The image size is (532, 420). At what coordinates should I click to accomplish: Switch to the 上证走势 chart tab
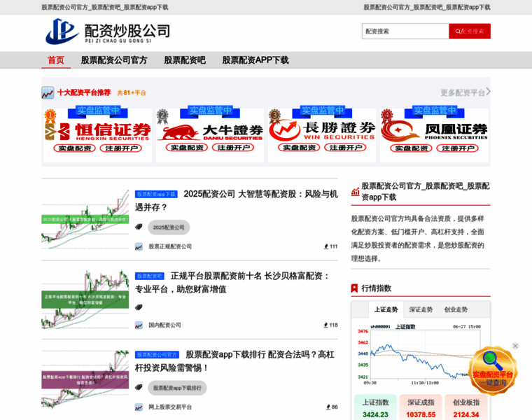pyautogui.click(x=386, y=309)
